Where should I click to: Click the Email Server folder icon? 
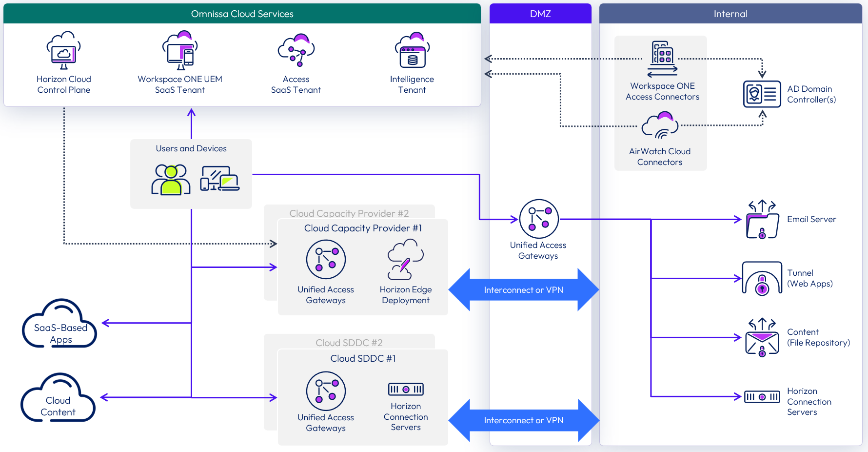(x=762, y=221)
